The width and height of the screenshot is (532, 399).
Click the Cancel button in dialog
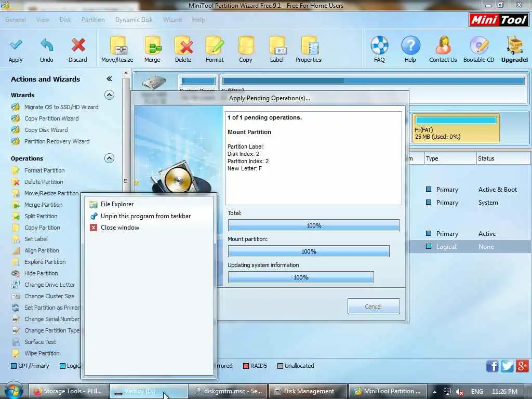(x=374, y=307)
